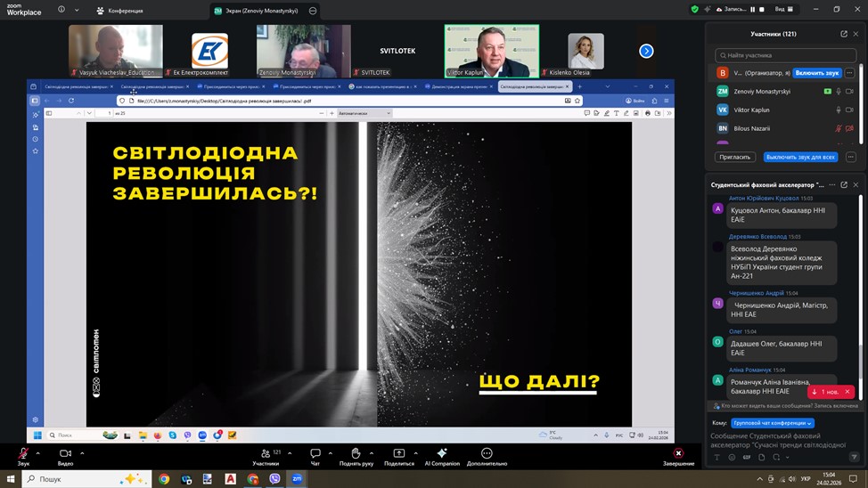Click meeting info icon near Zoom Workplace logo
Screen dimensions: 868x488
click(61, 10)
